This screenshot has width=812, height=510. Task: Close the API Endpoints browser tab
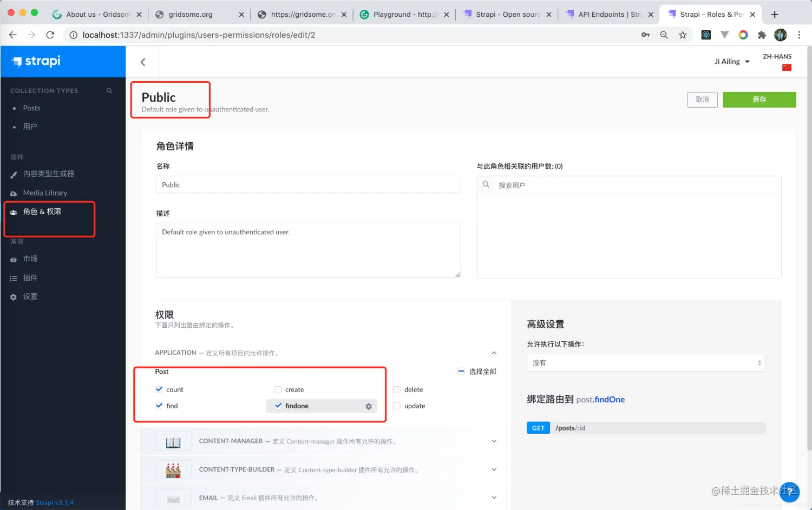[650, 15]
